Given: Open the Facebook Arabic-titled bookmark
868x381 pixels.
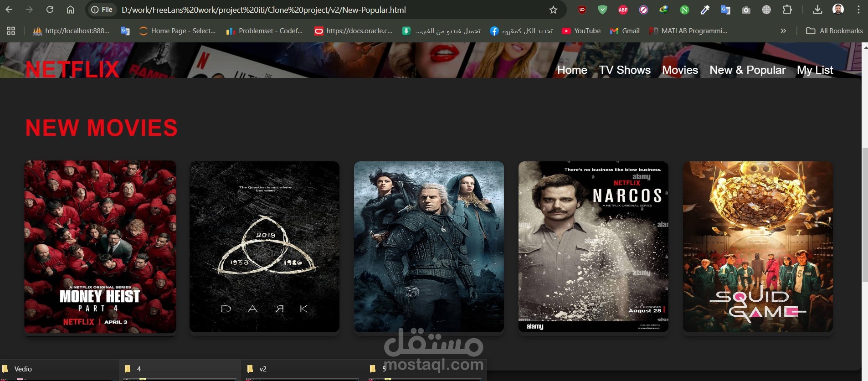Looking at the screenshot, I should pyautogui.click(x=521, y=31).
